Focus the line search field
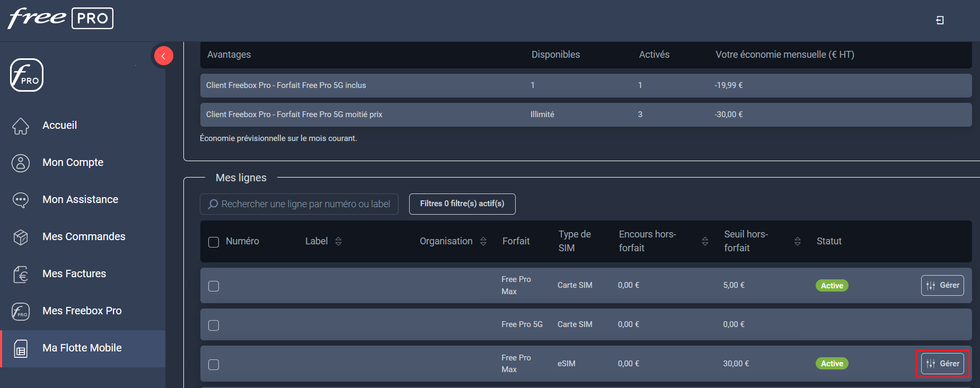The width and height of the screenshot is (980, 388). tap(299, 204)
